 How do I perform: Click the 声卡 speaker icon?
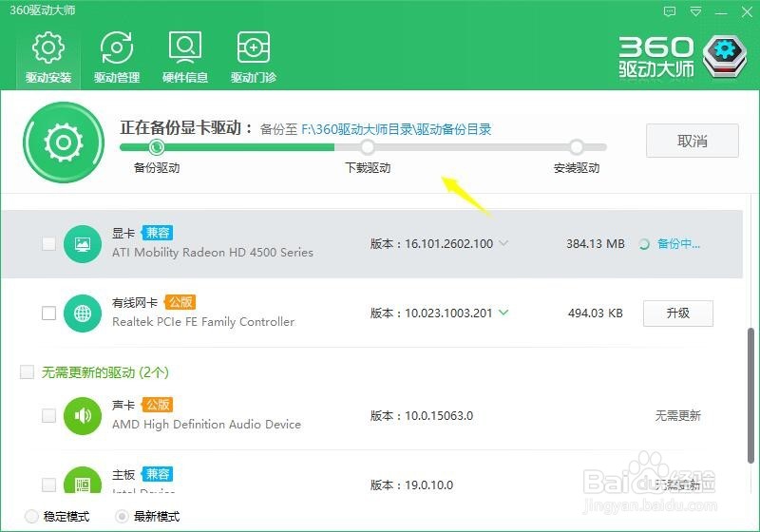tap(83, 416)
